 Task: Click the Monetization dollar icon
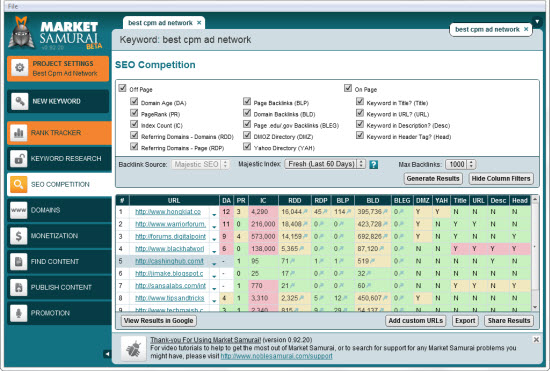[x=19, y=236]
